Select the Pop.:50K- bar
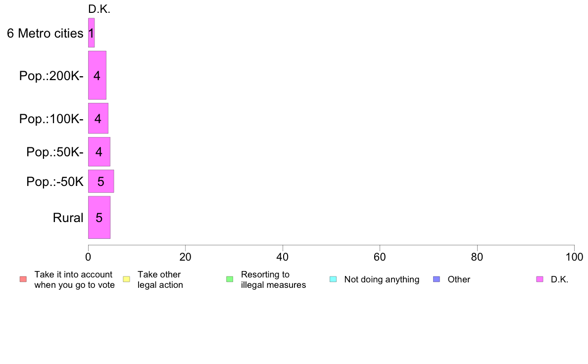 coord(99,152)
